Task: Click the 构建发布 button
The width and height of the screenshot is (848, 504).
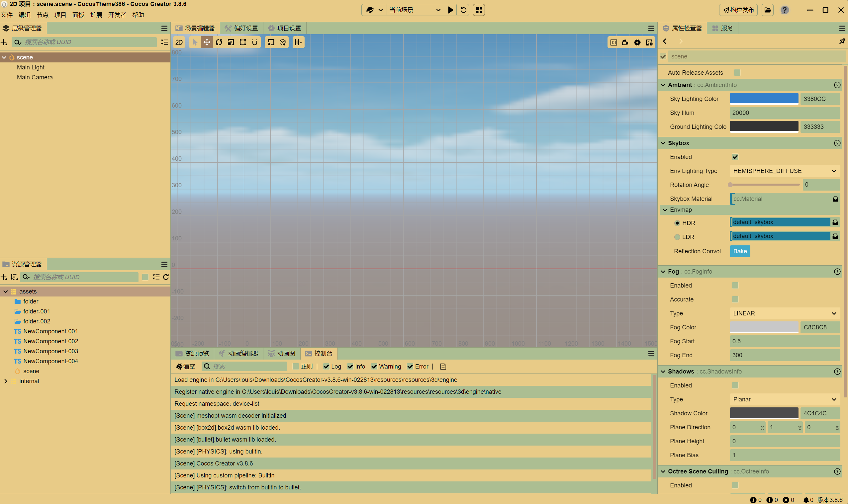Action: 738,10
